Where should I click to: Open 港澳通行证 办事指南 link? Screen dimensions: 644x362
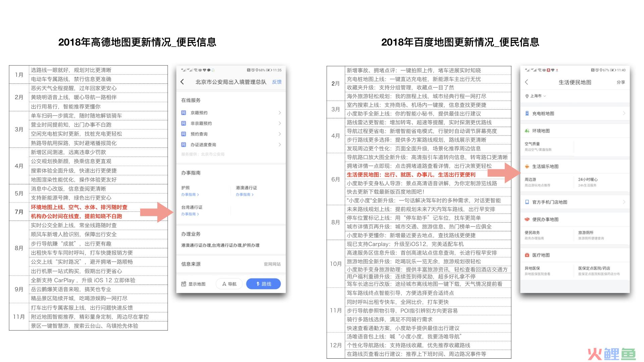[x=245, y=194]
